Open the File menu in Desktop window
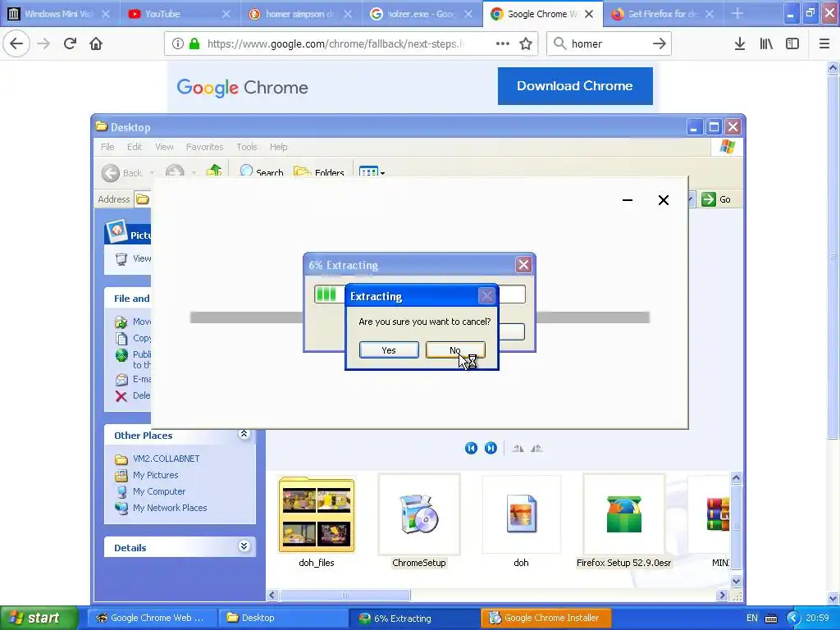This screenshot has height=630, width=840. (107, 147)
